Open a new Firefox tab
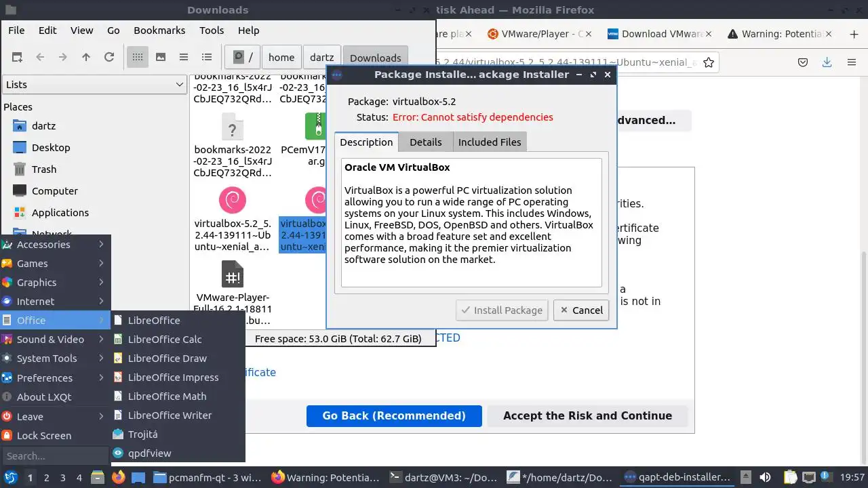Screen dimensions: 868x488 (x=854, y=34)
